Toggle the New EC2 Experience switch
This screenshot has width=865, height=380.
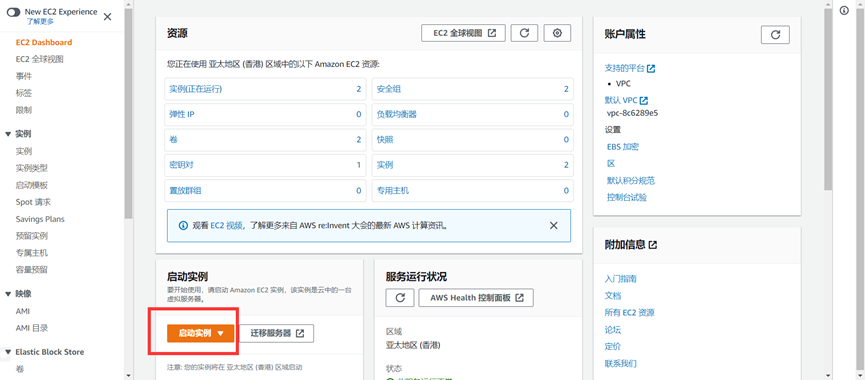click(13, 12)
